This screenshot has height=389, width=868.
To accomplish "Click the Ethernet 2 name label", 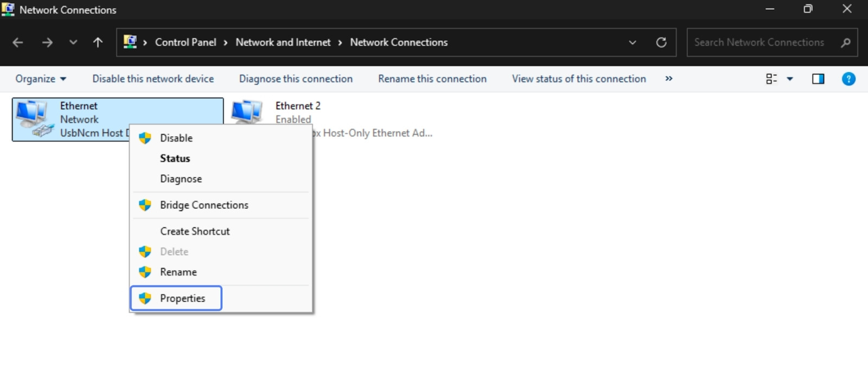I will pyautogui.click(x=298, y=106).
